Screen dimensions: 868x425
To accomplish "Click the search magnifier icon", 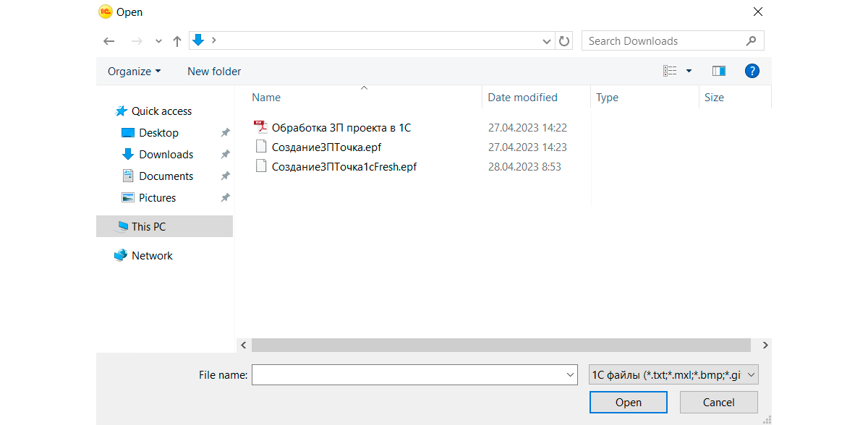I will point(752,41).
